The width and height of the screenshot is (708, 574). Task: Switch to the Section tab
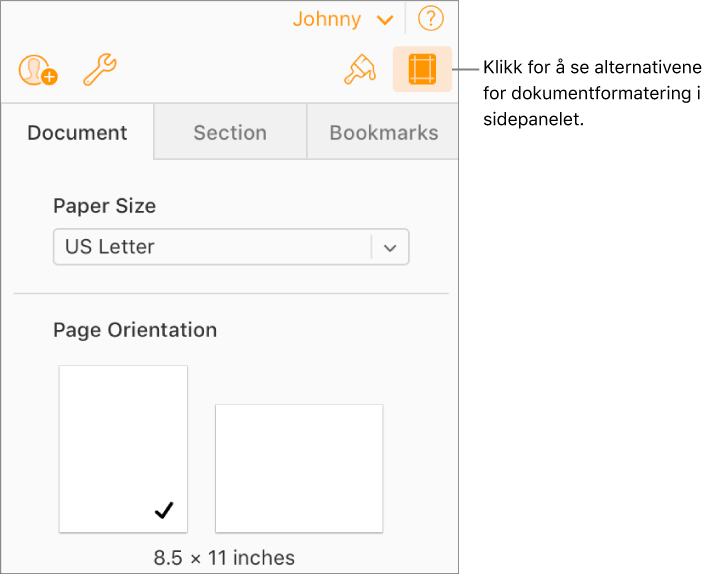(x=230, y=132)
